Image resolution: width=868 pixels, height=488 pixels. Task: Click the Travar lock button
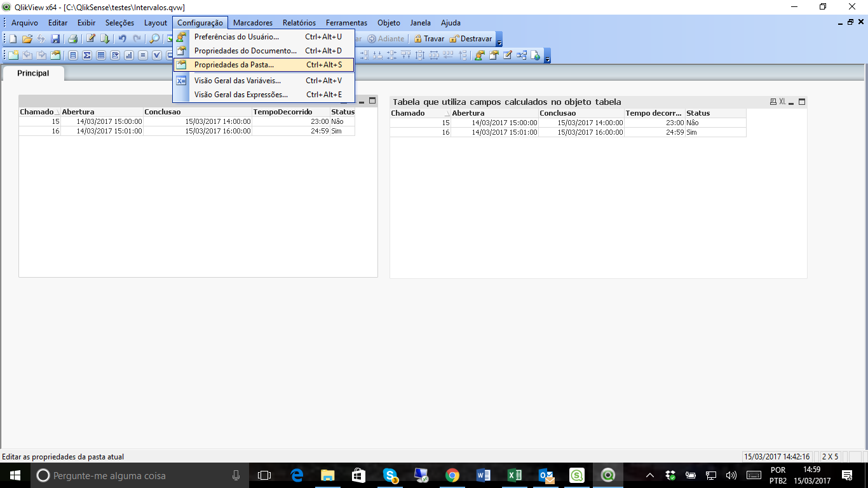(429, 39)
